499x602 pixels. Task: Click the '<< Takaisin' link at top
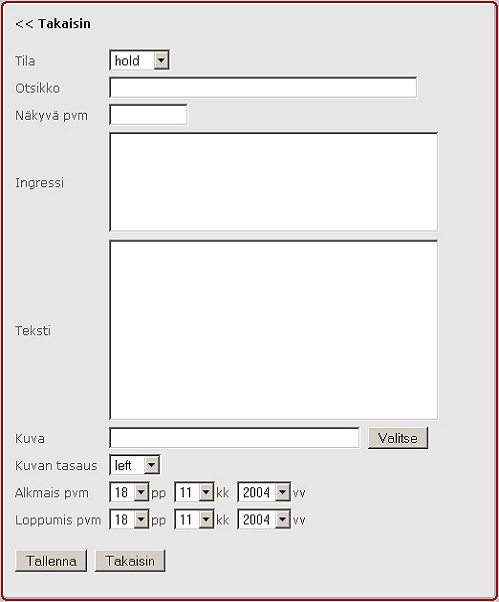click(x=53, y=24)
